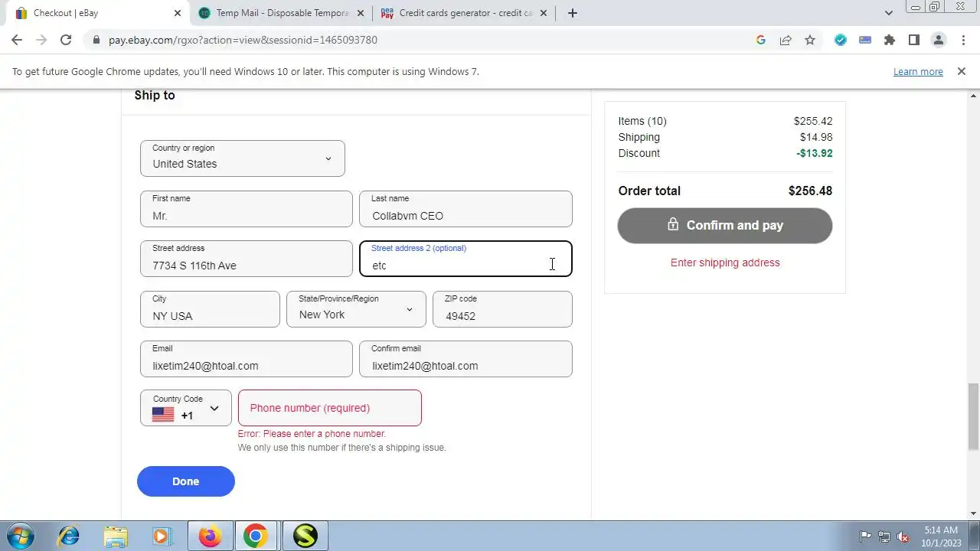
Task: Open the tab search chevron
Action: click(889, 13)
